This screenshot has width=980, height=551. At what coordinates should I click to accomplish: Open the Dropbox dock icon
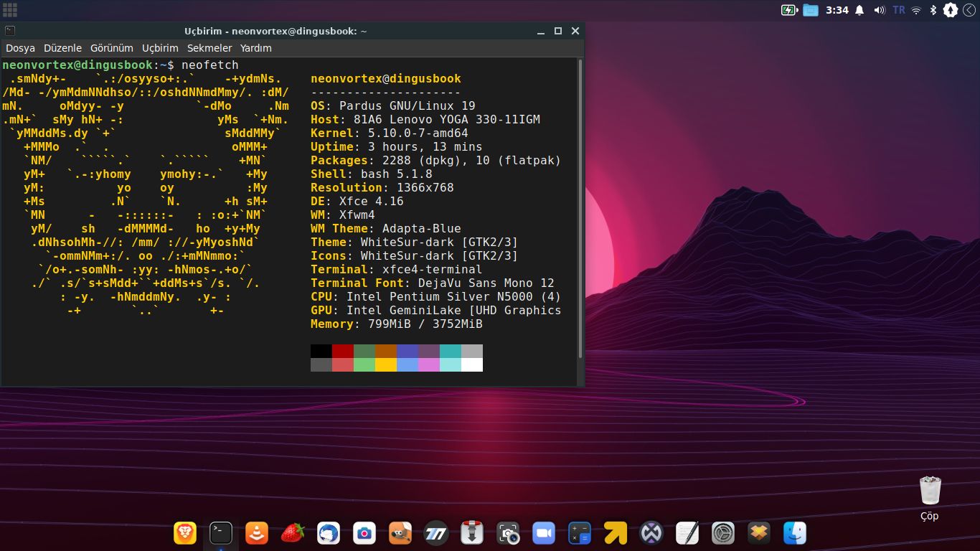pos(758,534)
